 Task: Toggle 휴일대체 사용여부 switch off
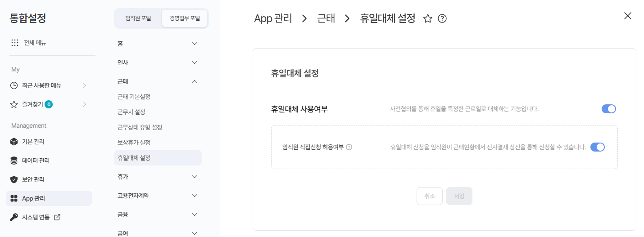pyautogui.click(x=608, y=109)
